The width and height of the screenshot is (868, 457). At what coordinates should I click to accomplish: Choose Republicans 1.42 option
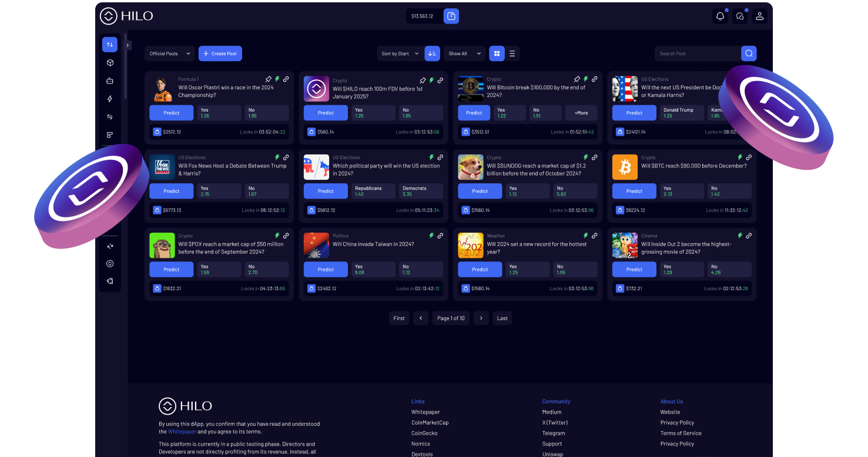click(373, 191)
